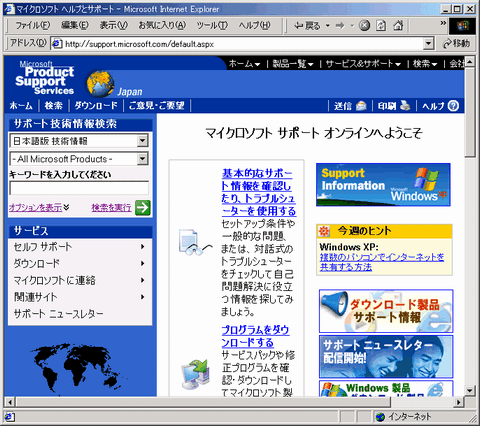Click the ヘルプ question mark icon
Screen dimensions: 480x426
pyautogui.click(x=453, y=106)
